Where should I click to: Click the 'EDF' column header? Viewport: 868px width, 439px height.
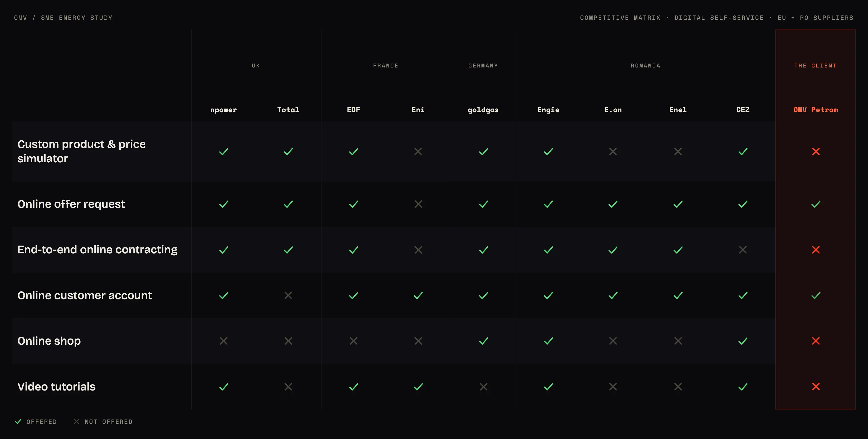[353, 110]
